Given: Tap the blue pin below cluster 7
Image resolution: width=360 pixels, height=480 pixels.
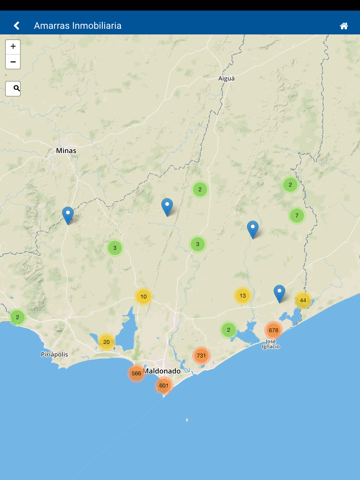Looking at the screenshot, I should click(x=253, y=229).
